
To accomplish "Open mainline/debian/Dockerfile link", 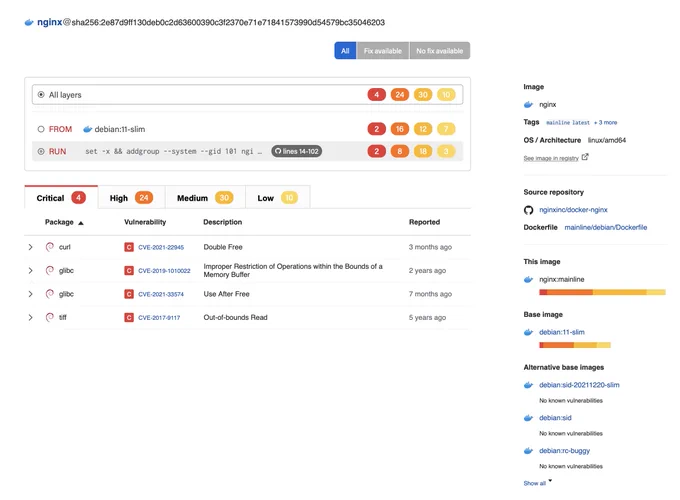I will [x=605, y=227].
